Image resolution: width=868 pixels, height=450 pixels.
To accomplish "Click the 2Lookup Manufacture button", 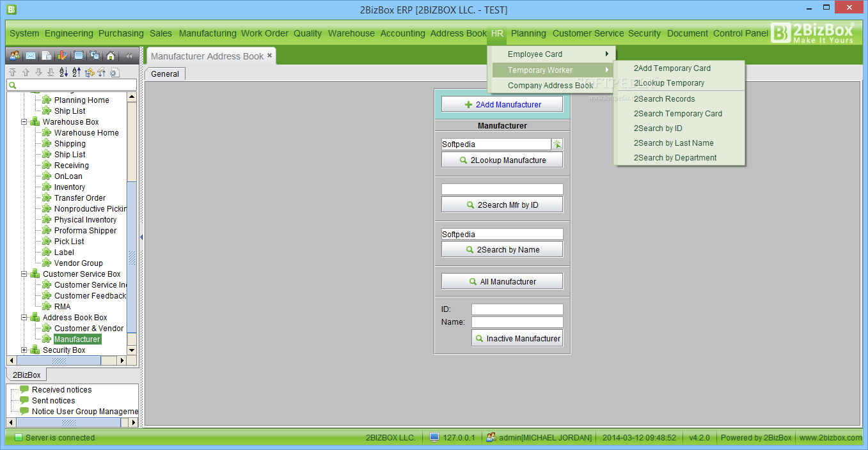I will (x=502, y=160).
